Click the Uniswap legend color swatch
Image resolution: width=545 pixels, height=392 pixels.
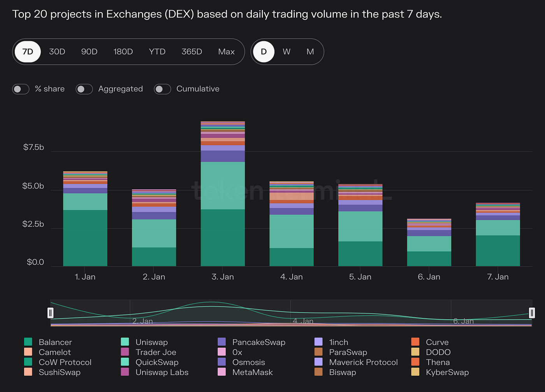[x=125, y=342]
